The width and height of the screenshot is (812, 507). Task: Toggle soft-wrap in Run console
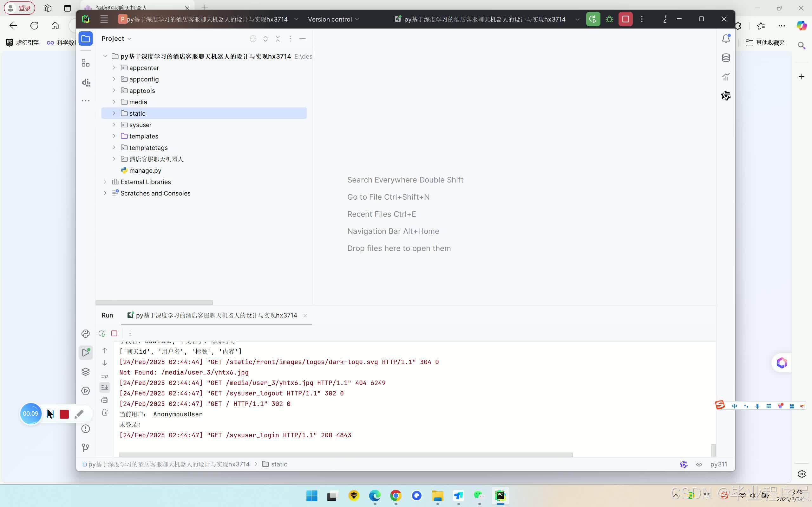(x=105, y=375)
